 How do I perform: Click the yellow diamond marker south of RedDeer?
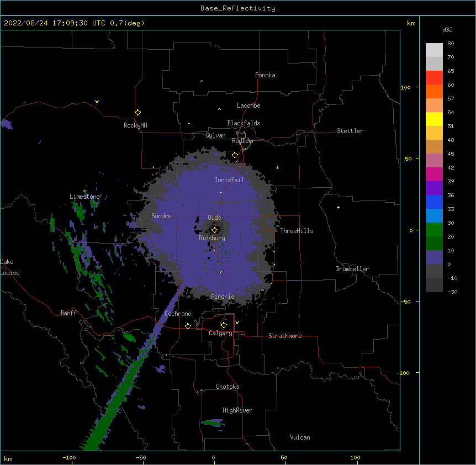pos(235,155)
